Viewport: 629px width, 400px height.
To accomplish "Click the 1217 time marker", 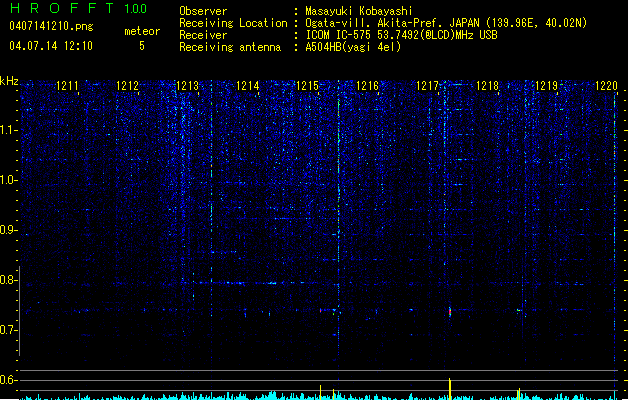I will [x=427, y=86].
